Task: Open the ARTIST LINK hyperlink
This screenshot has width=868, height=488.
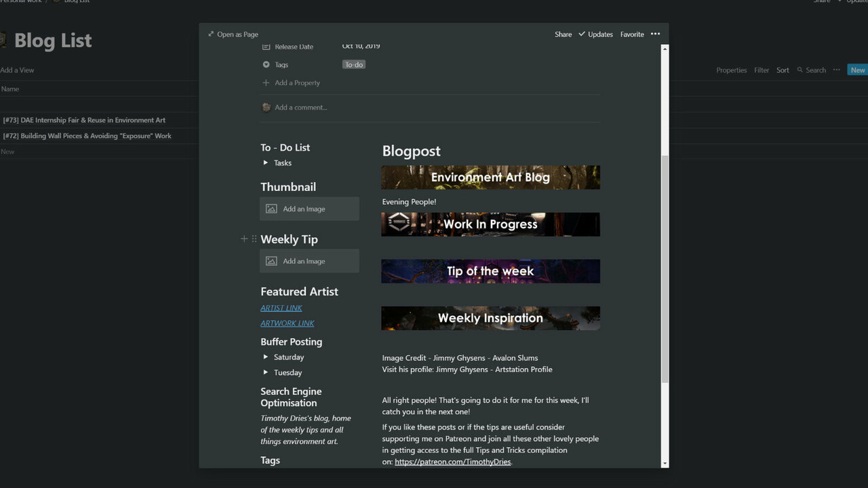Action: pos(281,308)
